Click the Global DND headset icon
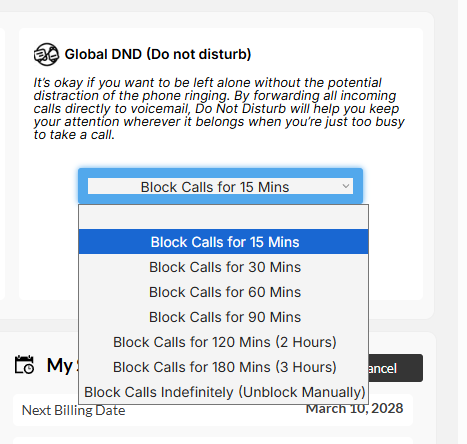 (x=46, y=54)
